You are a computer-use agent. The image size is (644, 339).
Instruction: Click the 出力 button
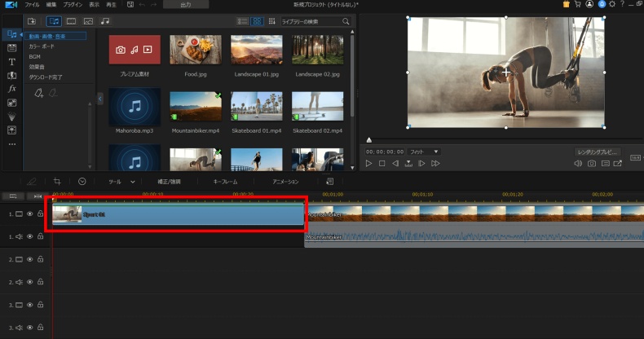(185, 5)
